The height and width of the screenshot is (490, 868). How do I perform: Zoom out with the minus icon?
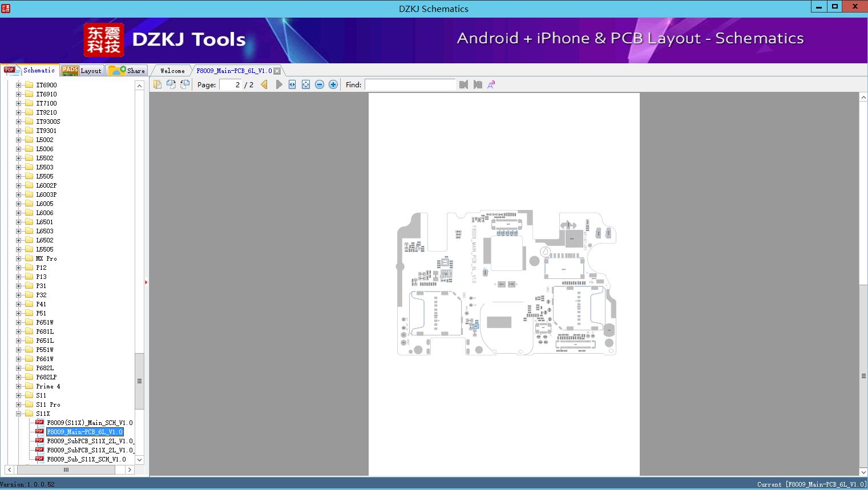tap(320, 84)
